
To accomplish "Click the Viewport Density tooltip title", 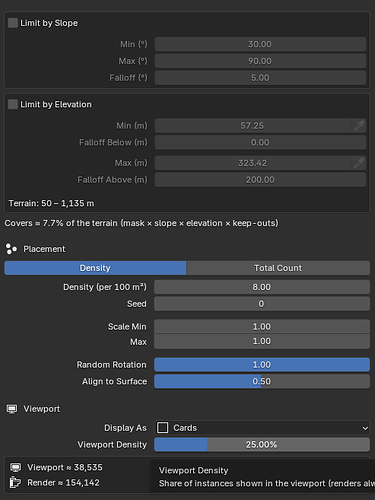I will [193, 470].
